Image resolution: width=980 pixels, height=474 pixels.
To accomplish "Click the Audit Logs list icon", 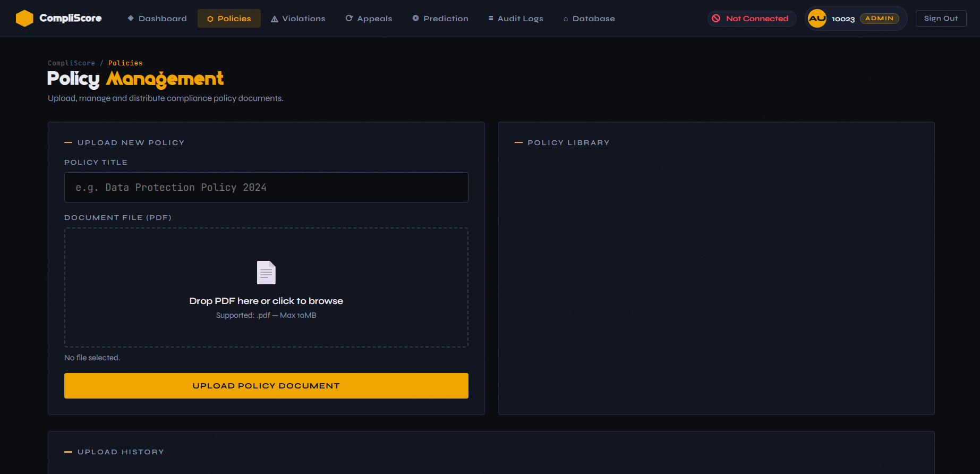I will pyautogui.click(x=491, y=19).
